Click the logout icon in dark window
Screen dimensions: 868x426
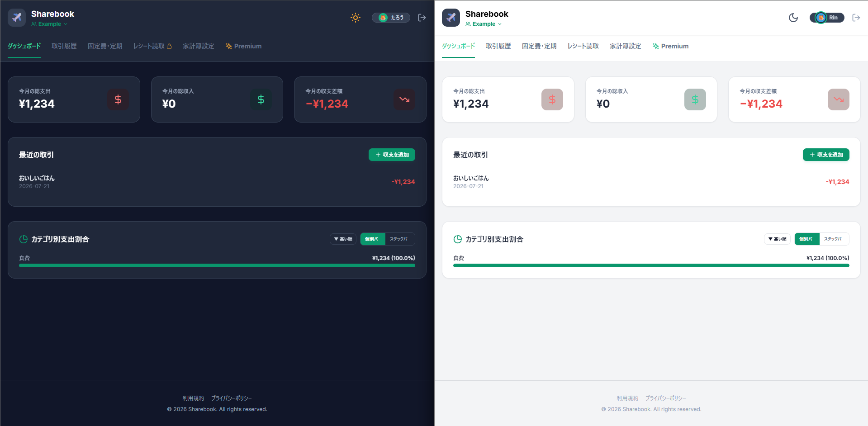[x=422, y=18]
